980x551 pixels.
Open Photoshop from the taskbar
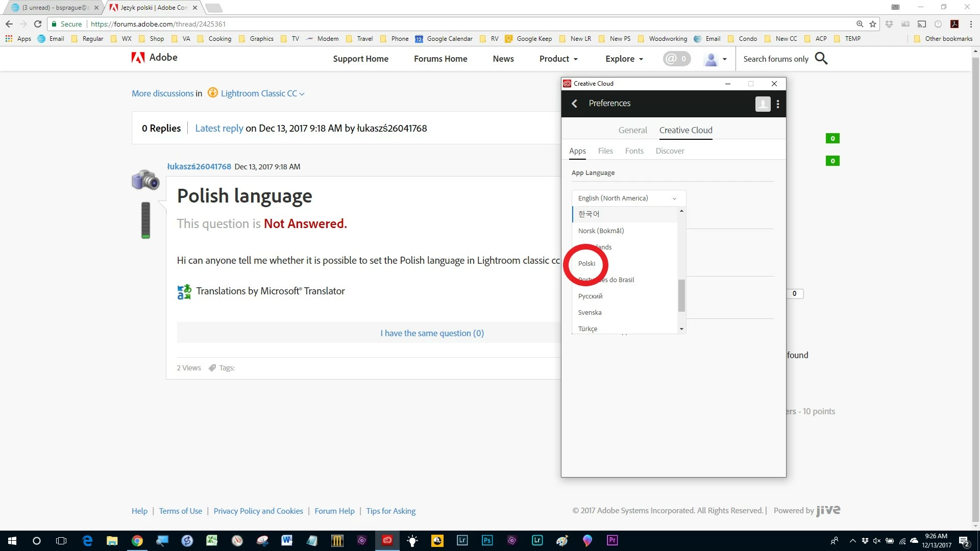coord(487,540)
